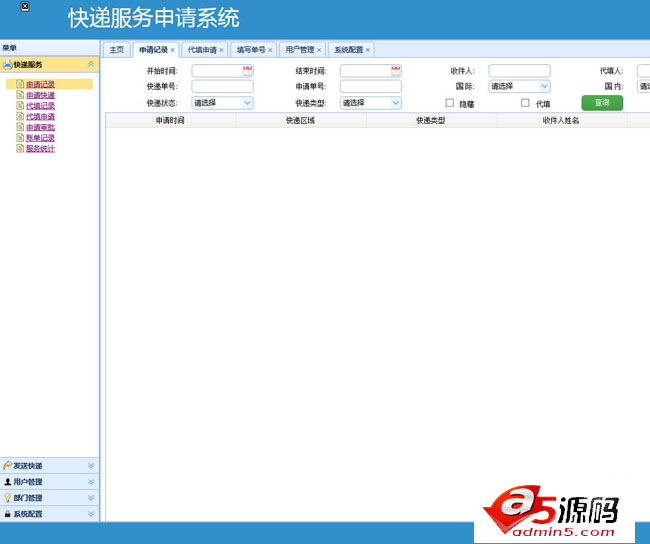Viewport: 650px width, 544px height.
Task: Click the page icon beside 申请快递
Action: pyautogui.click(x=19, y=95)
